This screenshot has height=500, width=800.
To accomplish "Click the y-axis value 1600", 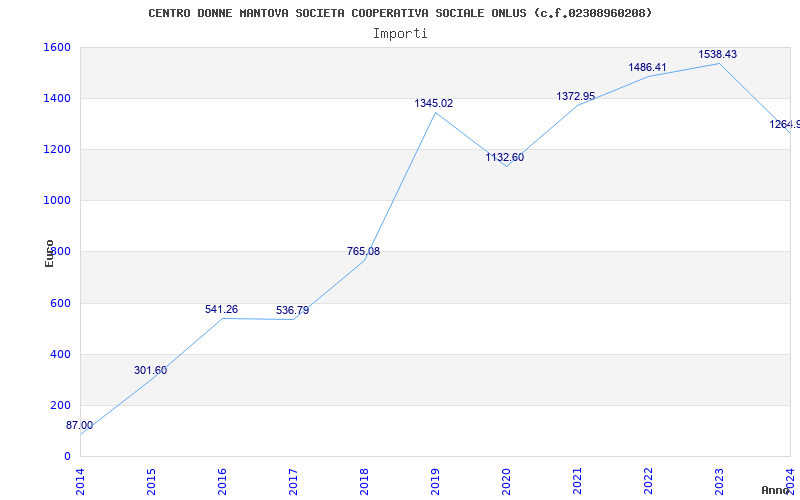I will click(57, 47).
